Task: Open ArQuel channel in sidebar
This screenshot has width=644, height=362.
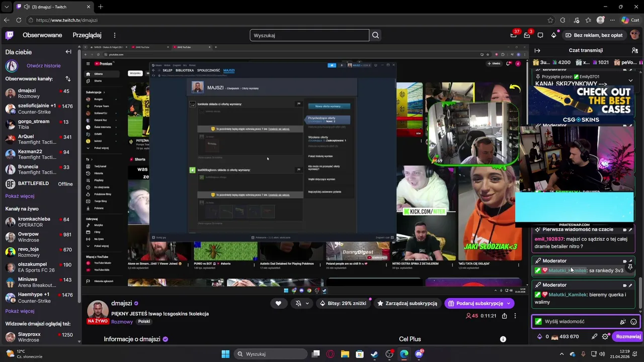Action: [x=39, y=139]
